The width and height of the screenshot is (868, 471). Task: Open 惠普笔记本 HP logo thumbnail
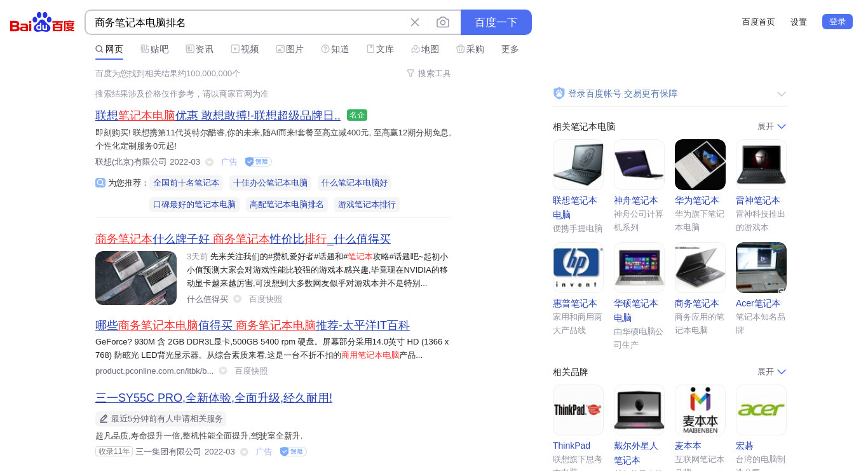click(x=578, y=268)
